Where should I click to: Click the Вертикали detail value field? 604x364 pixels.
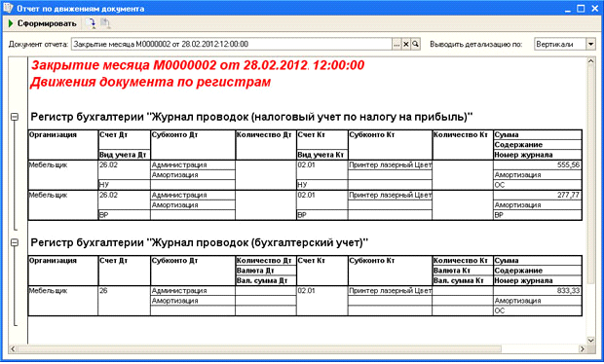(560, 44)
